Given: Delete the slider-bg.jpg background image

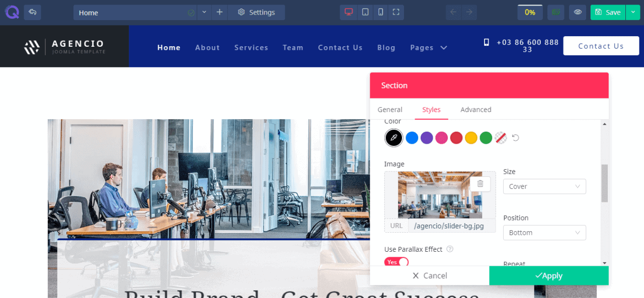Looking at the screenshot, I should [480, 184].
